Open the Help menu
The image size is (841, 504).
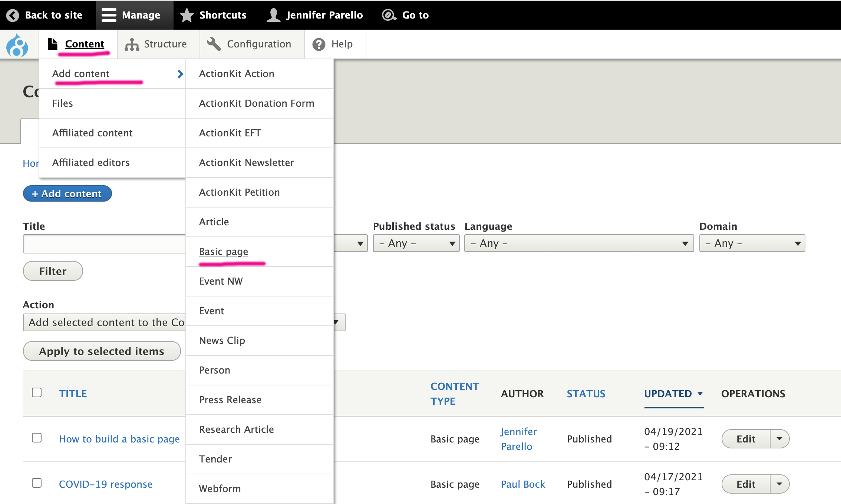pyautogui.click(x=335, y=44)
